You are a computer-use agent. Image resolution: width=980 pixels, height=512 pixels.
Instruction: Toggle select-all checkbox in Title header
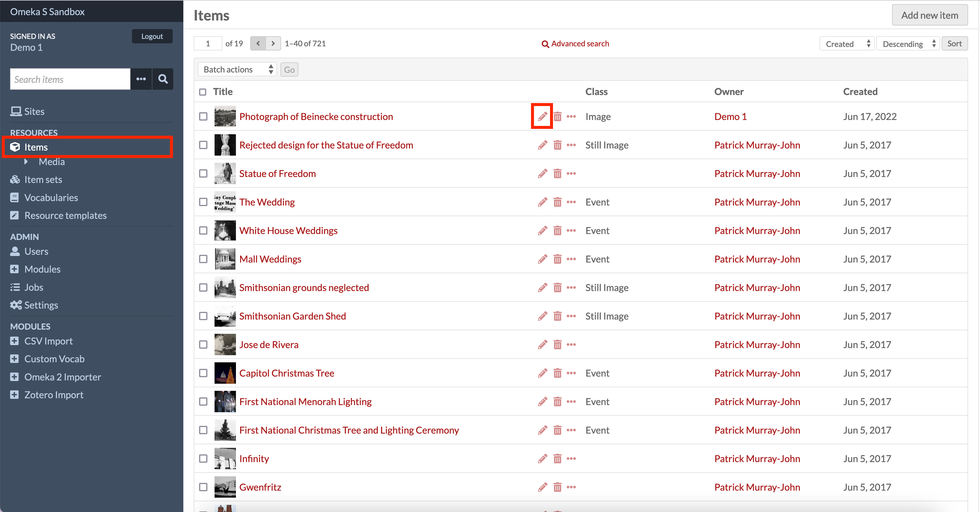[x=203, y=92]
